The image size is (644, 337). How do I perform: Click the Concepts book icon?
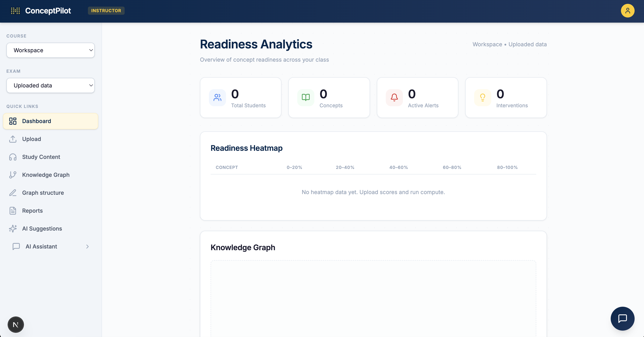tap(306, 97)
